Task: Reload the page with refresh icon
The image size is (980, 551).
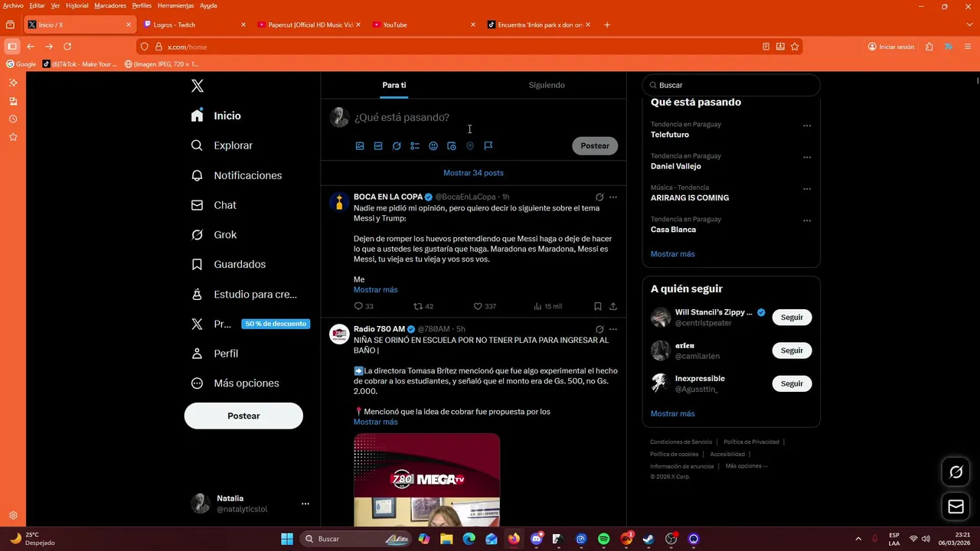Action: [x=67, y=47]
